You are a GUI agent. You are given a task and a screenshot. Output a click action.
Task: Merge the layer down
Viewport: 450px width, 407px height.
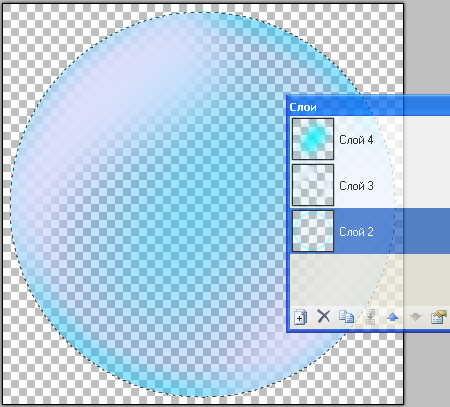point(370,316)
